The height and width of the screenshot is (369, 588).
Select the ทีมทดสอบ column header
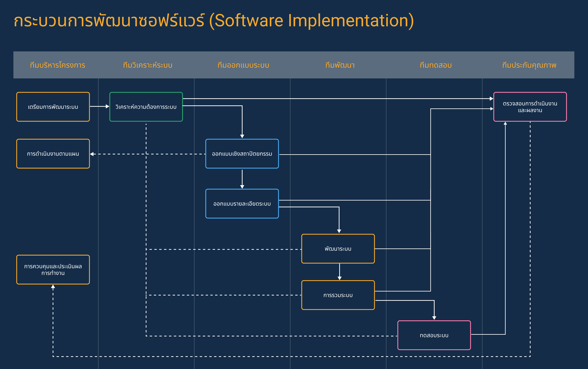436,65
